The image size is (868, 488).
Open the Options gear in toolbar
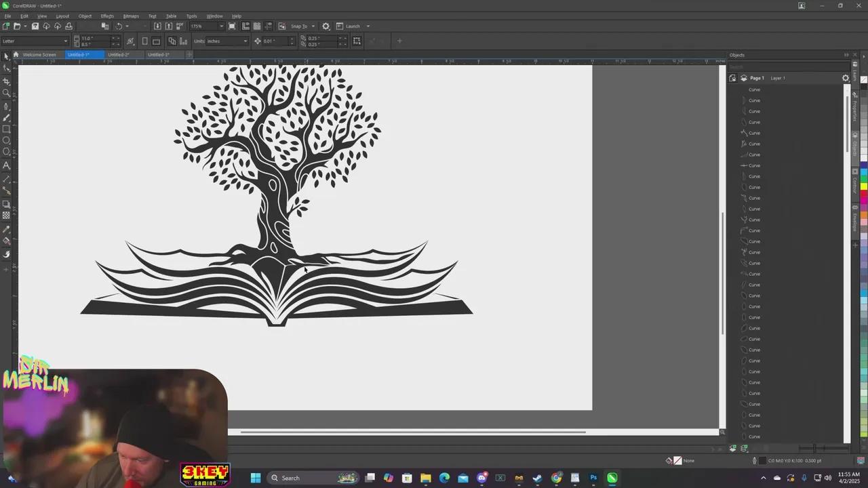click(x=325, y=26)
